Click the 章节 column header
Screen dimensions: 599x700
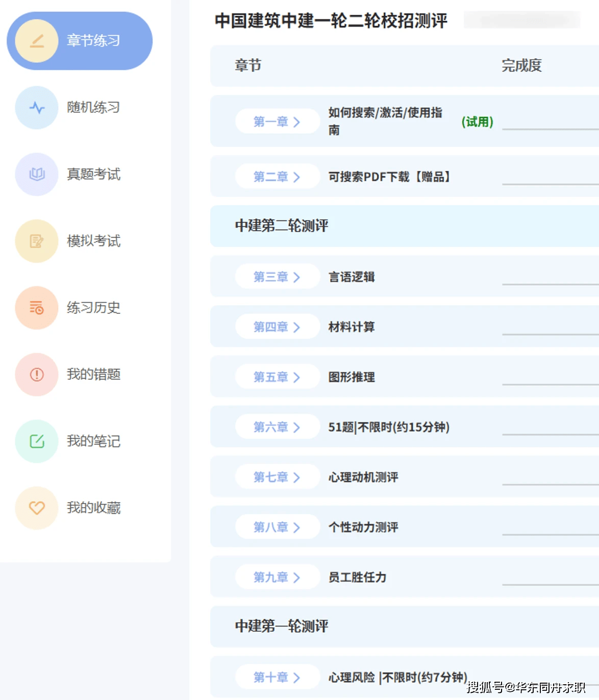[x=248, y=65]
